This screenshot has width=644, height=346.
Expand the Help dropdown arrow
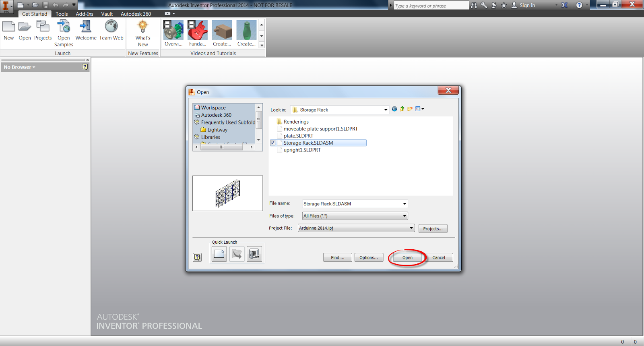tap(587, 5)
